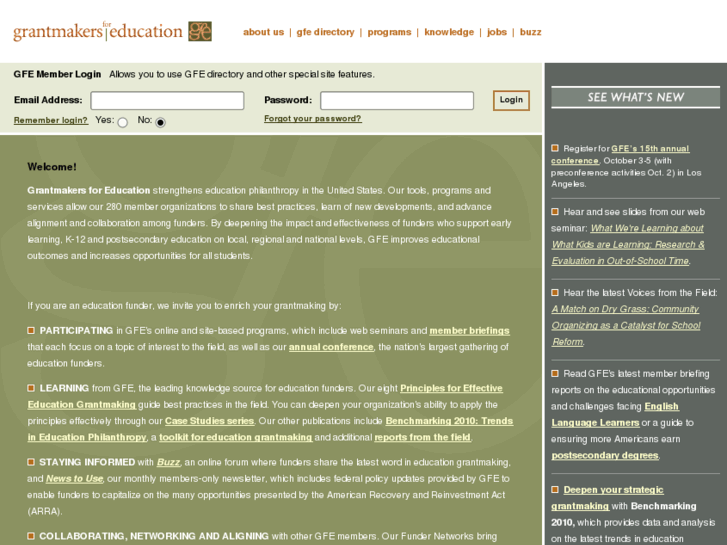Viewport: 727px width, 545px height.
Task: Open the Remember login? link
Action: pyautogui.click(x=51, y=120)
